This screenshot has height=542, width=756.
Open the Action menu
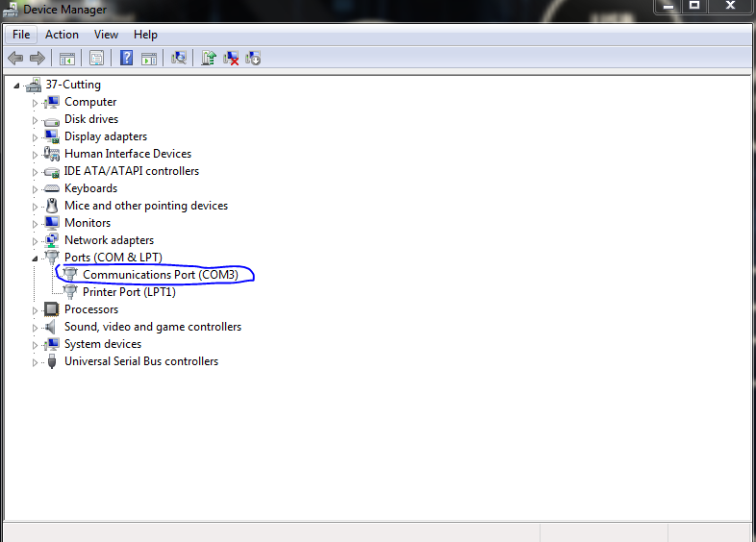62,35
